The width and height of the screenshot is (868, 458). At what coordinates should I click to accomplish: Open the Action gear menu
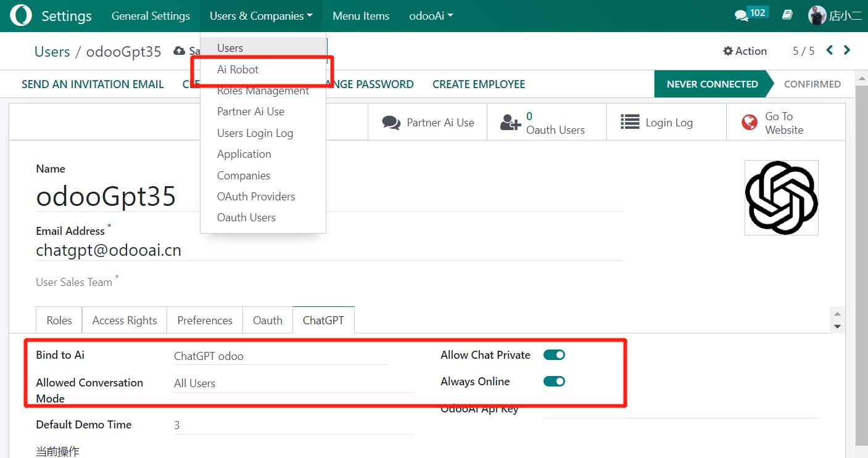click(x=745, y=51)
